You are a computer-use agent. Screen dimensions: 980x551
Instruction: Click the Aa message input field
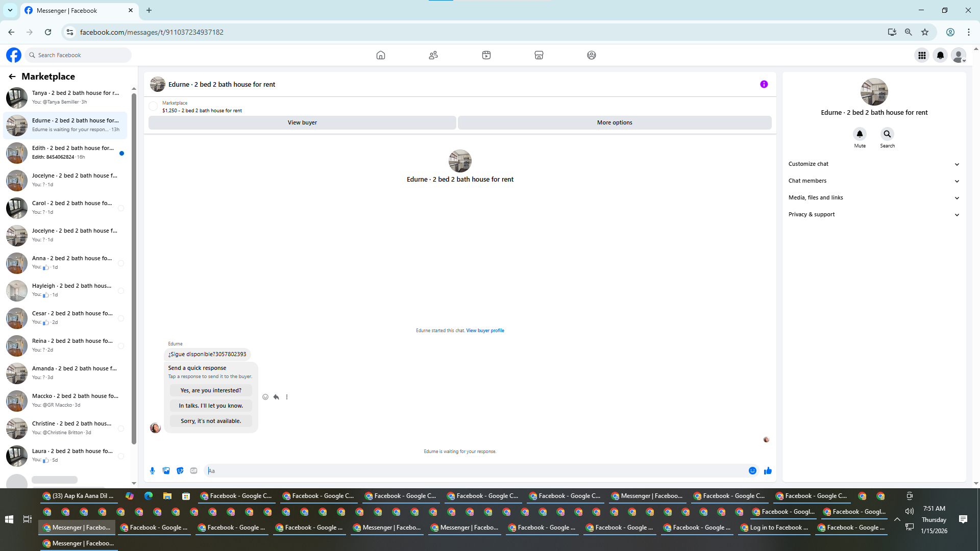coord(475,470)
